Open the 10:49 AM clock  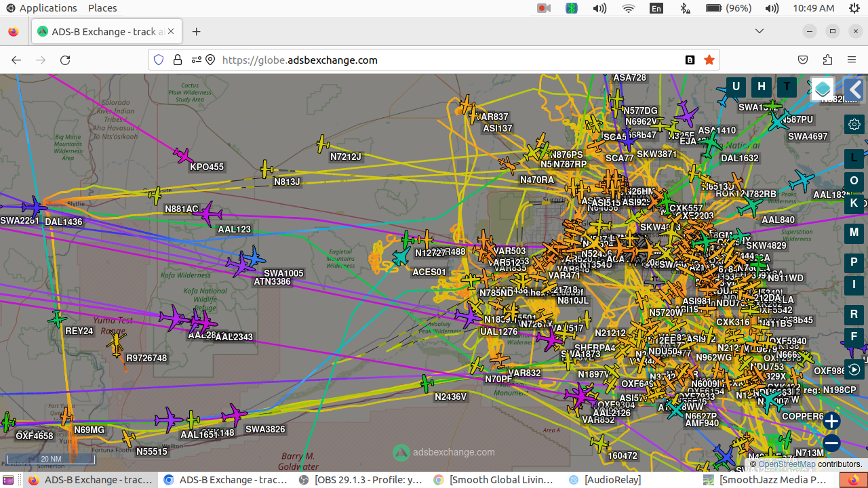pyautogui.click(x=813, y=8)
